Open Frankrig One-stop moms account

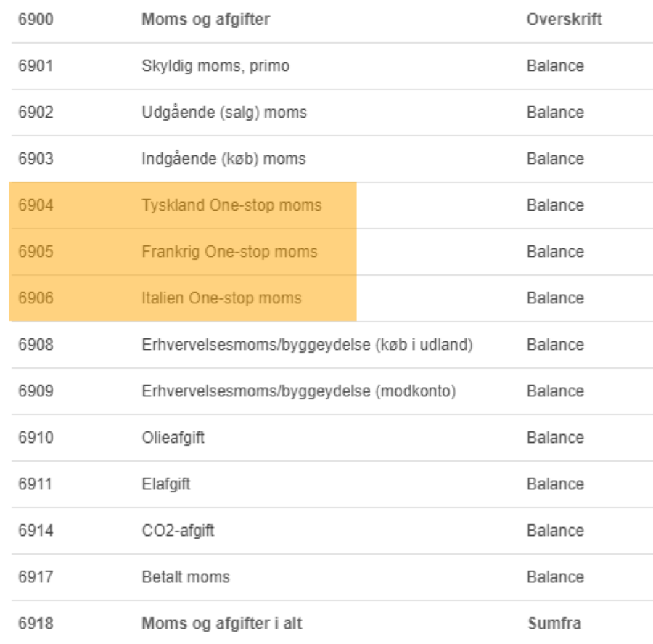coord(229,252)
